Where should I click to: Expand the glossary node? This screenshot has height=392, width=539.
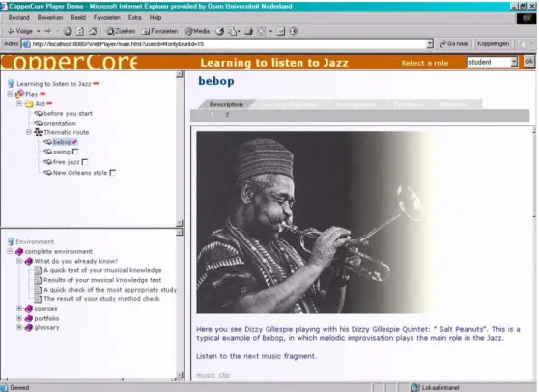pos(19,327)
